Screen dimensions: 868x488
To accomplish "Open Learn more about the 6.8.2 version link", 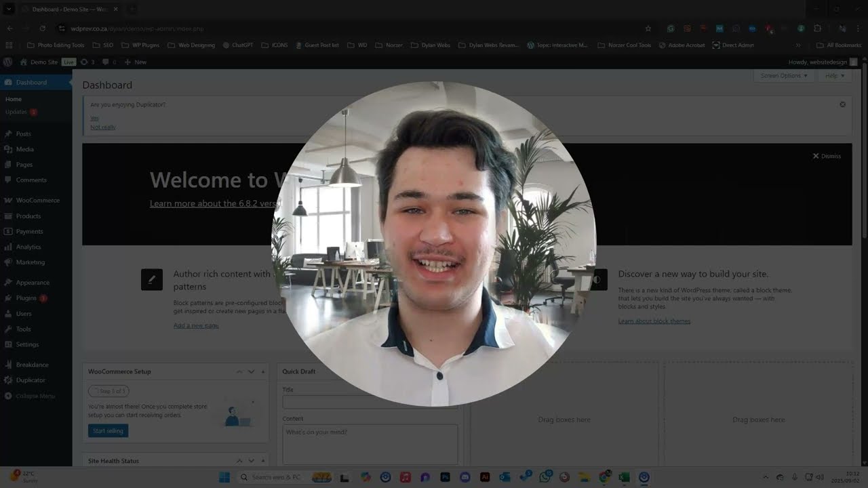I will click(214, 203).
